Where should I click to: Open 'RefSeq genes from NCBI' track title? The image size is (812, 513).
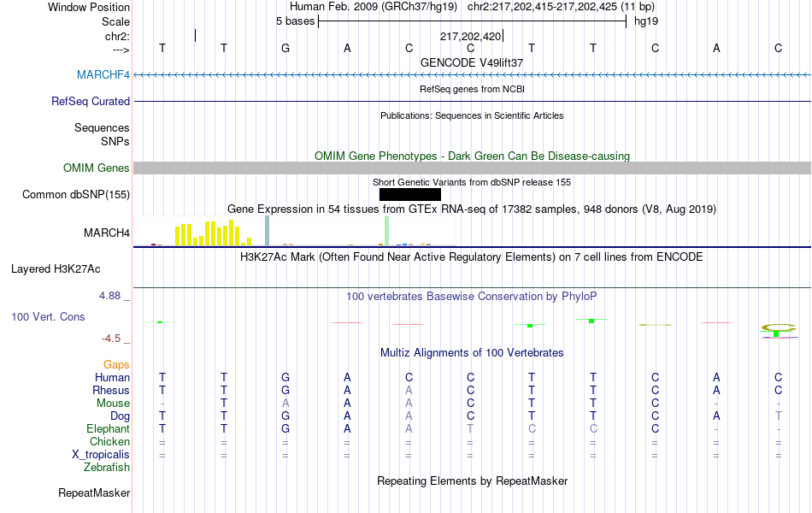[472, 89]
